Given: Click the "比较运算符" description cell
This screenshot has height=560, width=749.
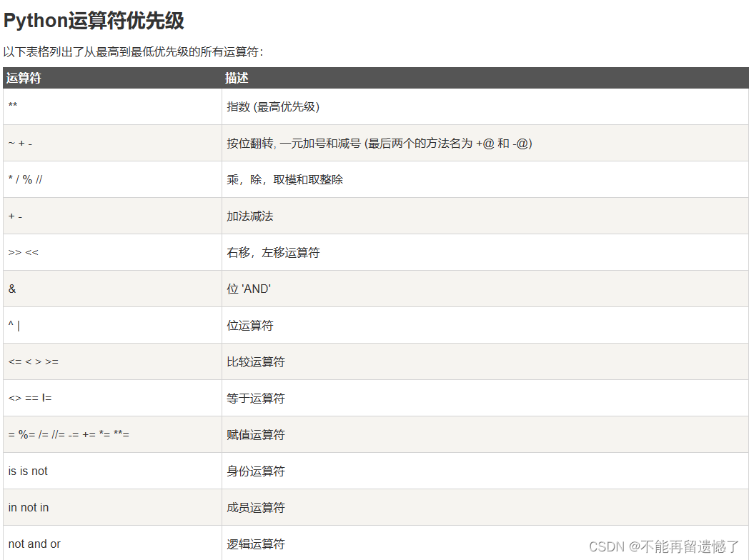Looking at the screenshot, I should [x=485, y=361].
